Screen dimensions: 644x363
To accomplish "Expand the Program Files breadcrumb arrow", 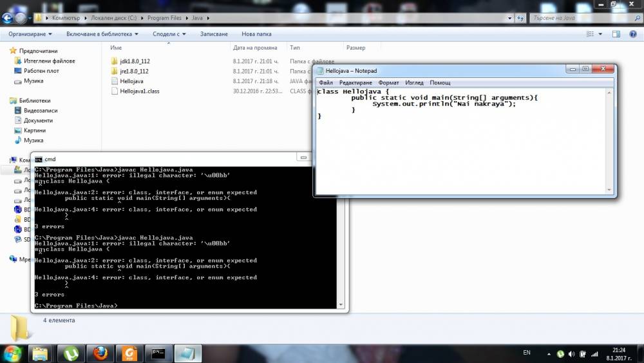I will [187, 18].
